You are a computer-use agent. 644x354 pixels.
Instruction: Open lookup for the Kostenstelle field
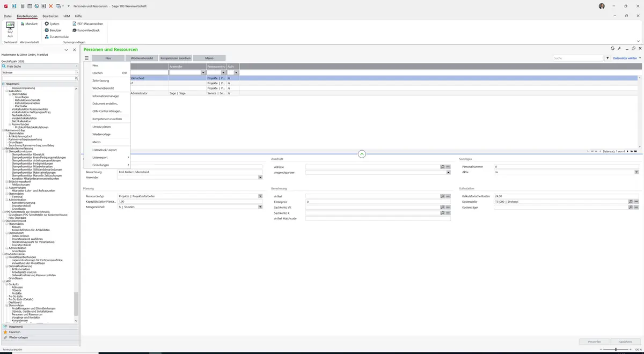(x=631, y=202)
